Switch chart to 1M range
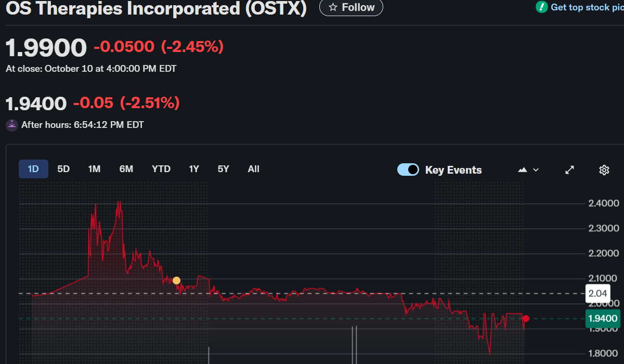Image resolution: width=624 pixels, height=364 pixels. click(x=94, y=169)
